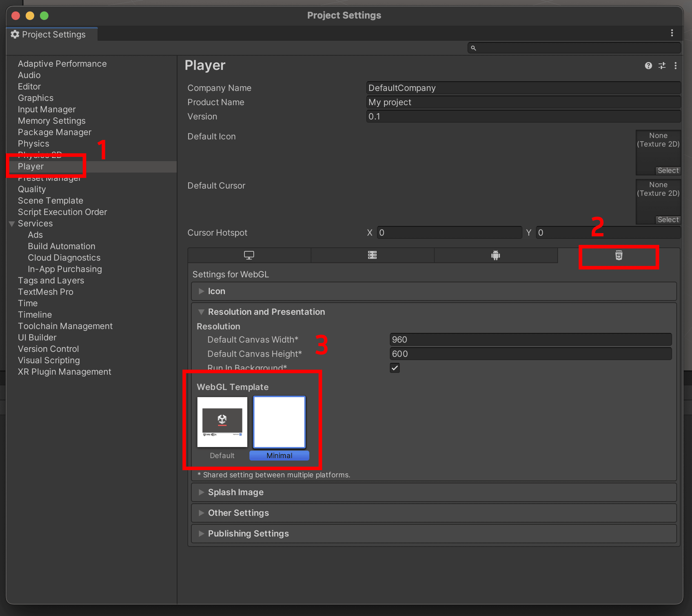The image size is (692, 616).
Task: Open Editor settings
Action: (29, 87)
